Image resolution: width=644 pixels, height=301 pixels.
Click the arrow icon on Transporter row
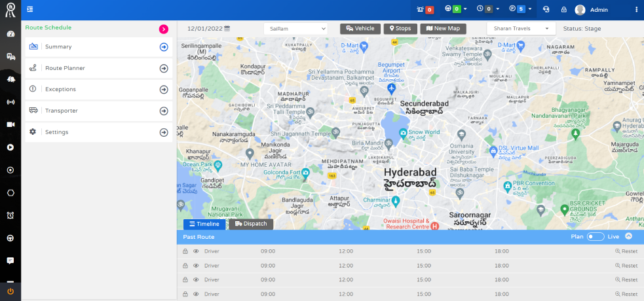click(x=164, y=111)
